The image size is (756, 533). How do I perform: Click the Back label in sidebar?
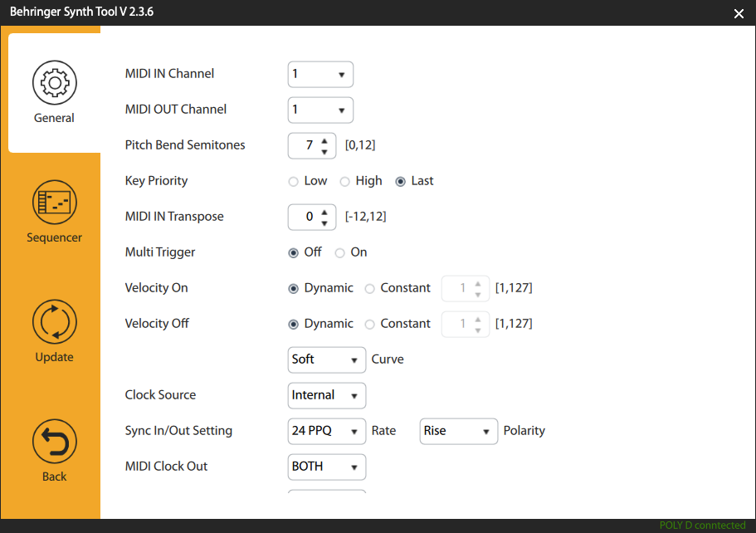[54, 477]
